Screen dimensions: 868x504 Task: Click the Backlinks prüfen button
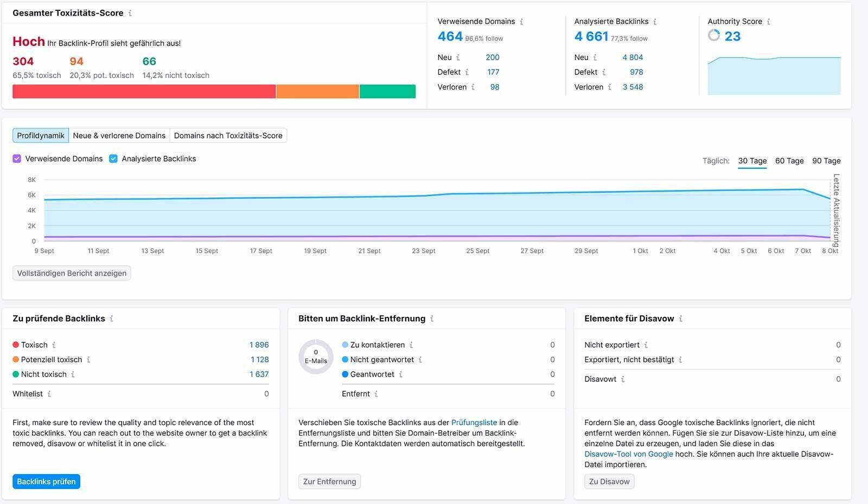pos(46,482)
